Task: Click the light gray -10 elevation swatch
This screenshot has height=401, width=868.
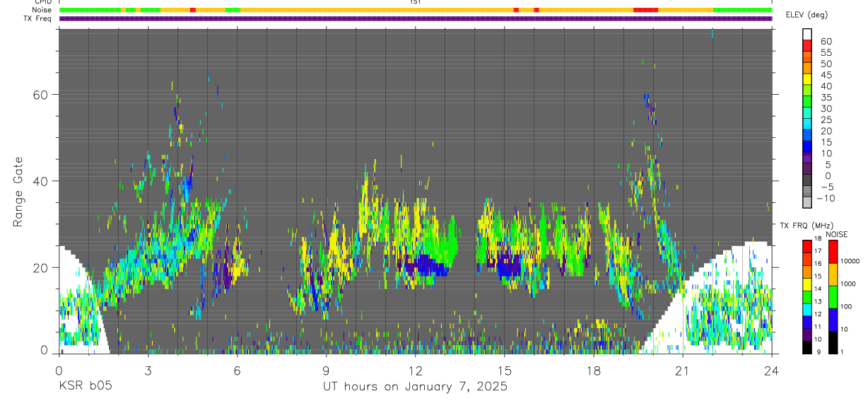Action: point(807,204)
